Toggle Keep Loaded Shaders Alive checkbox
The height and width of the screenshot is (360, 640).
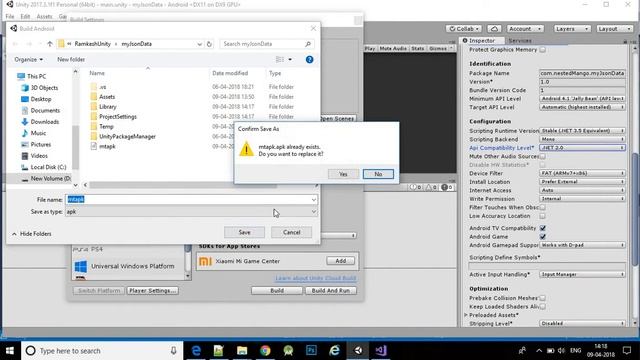542,307
